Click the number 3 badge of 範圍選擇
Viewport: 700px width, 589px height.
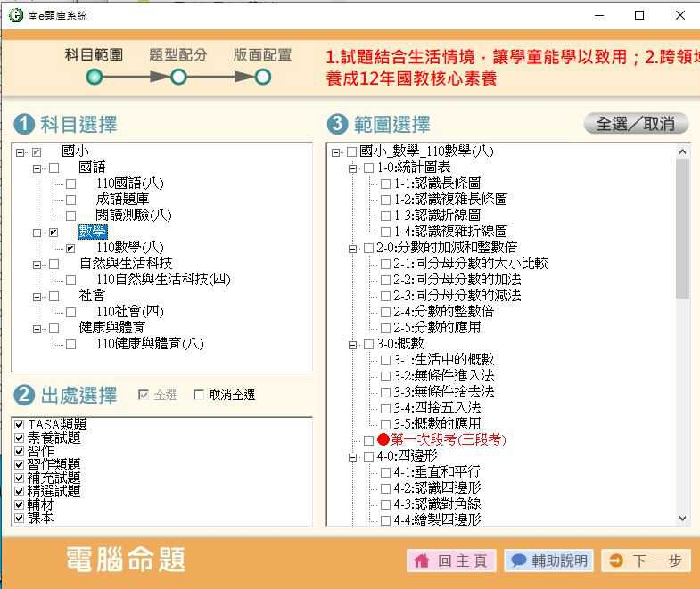pyautogui.click(x=337, y=124)
